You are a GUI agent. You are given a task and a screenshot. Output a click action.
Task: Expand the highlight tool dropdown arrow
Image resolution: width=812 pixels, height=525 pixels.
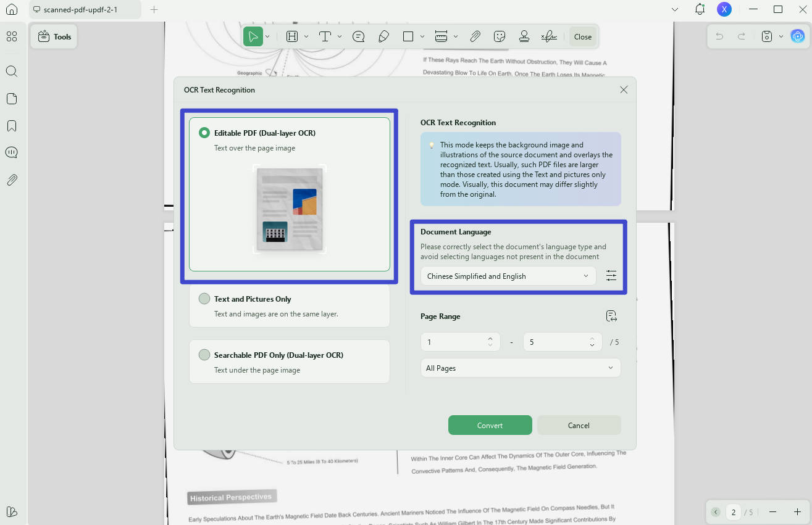(306, 36)
